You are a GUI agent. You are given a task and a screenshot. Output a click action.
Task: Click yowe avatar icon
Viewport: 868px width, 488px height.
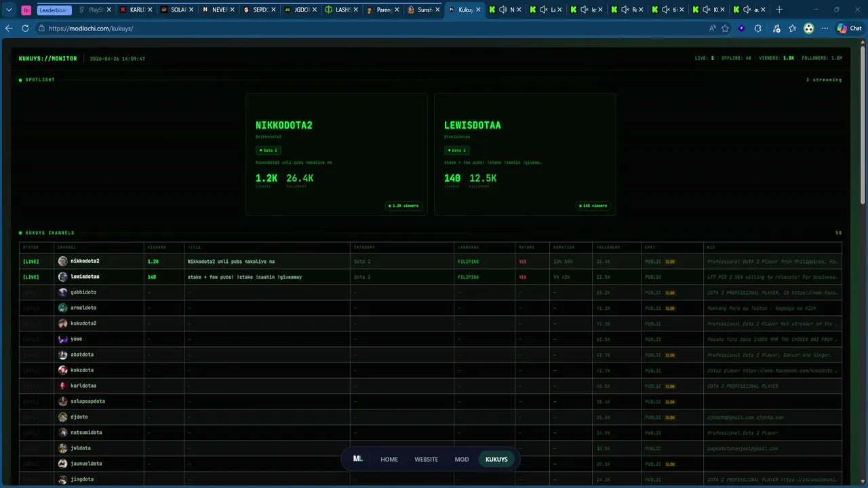point(63,339)
